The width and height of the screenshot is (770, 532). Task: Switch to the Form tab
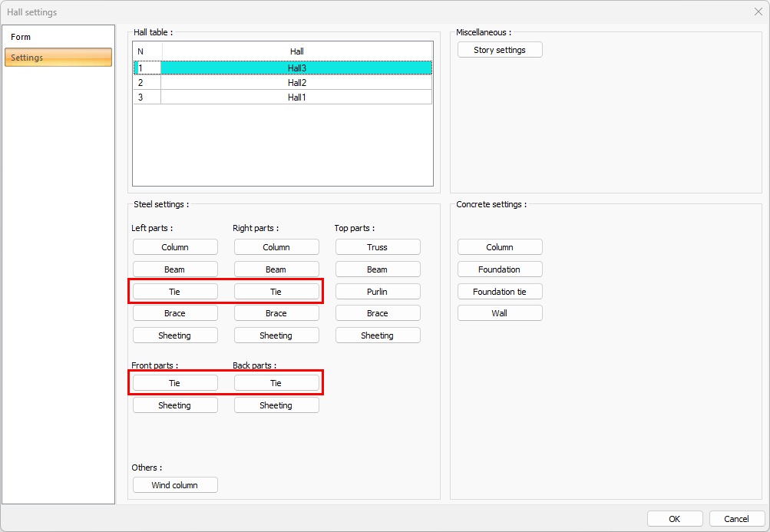[21, 37]
